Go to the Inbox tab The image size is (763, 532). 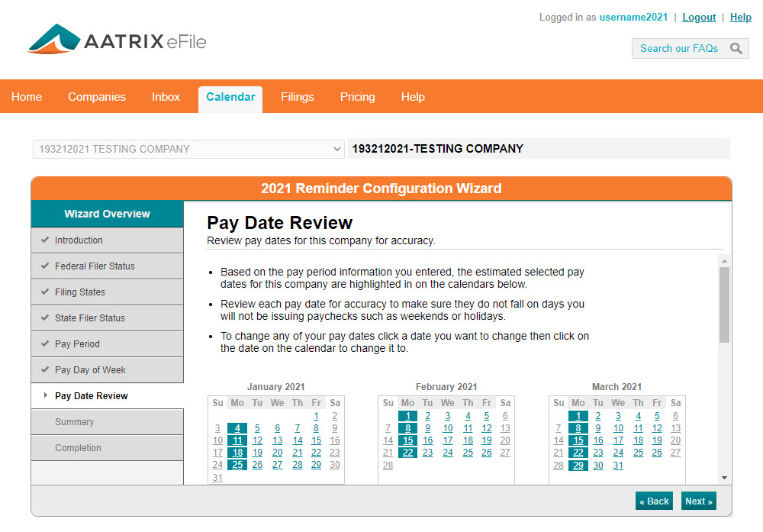(166, 97)
